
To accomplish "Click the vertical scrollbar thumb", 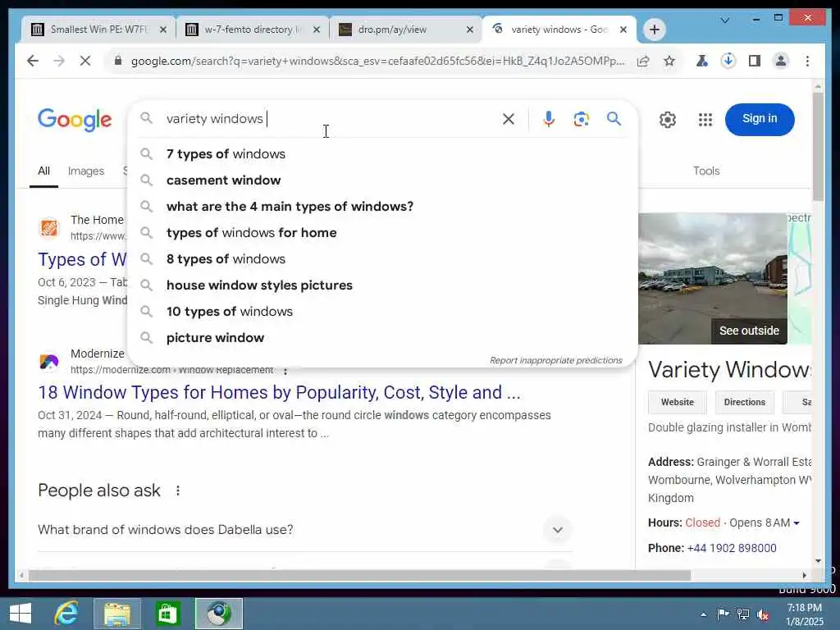I will 818,147.
